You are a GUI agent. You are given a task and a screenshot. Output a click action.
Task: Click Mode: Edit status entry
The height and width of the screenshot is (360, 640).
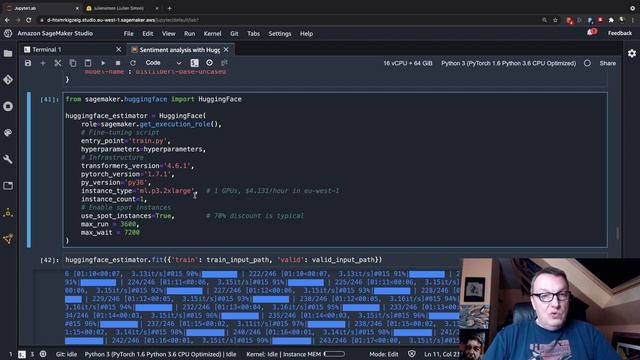point(384,354)
